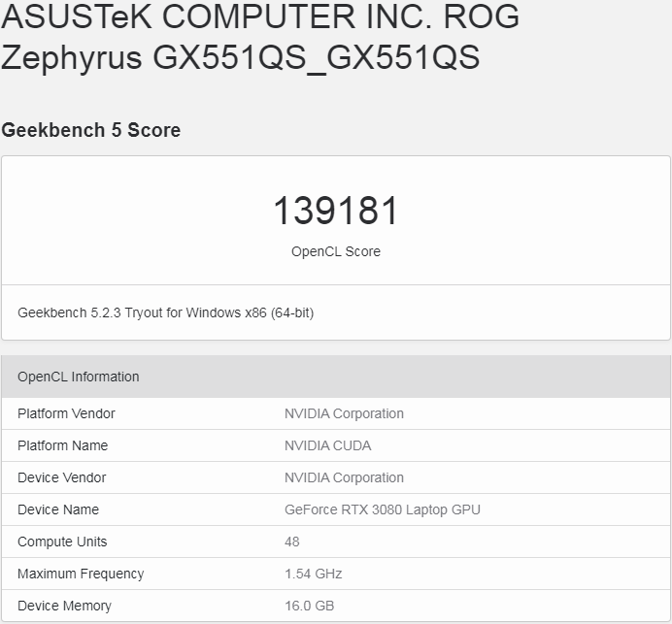
Task: Select the 1.54 GHz frequency value
Action: point(314,574)
